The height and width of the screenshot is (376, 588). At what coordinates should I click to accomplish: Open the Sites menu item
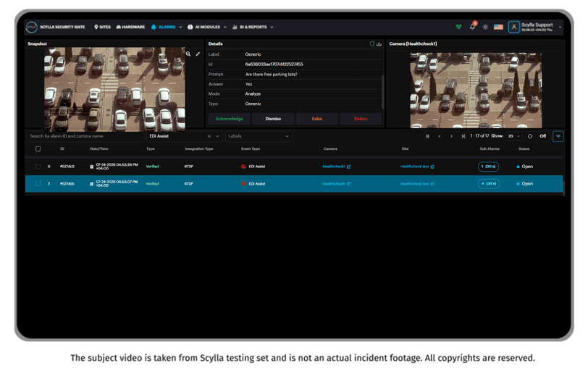(x=102, y=27)
